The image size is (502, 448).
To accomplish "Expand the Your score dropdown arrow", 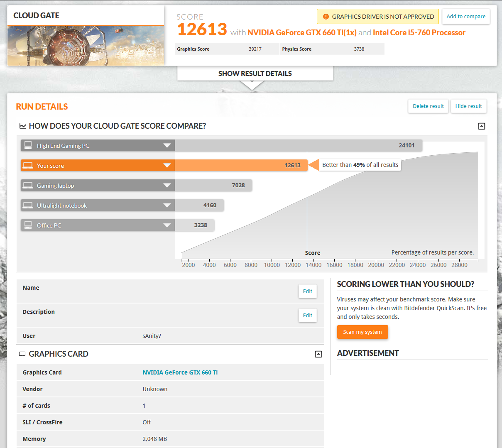I will (167, 165).
